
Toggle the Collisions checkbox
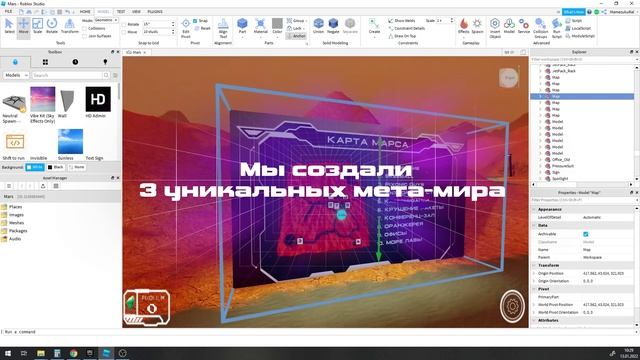[84, 28]
